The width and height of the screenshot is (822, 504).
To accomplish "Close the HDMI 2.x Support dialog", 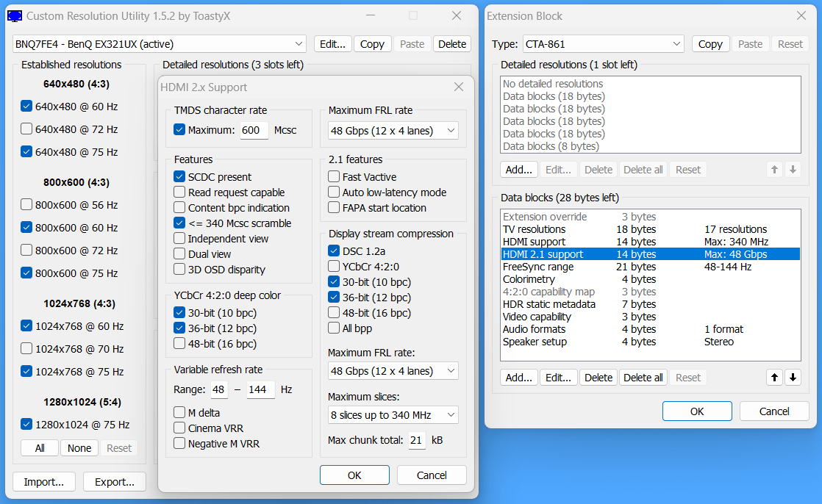I will coord(459,87).
